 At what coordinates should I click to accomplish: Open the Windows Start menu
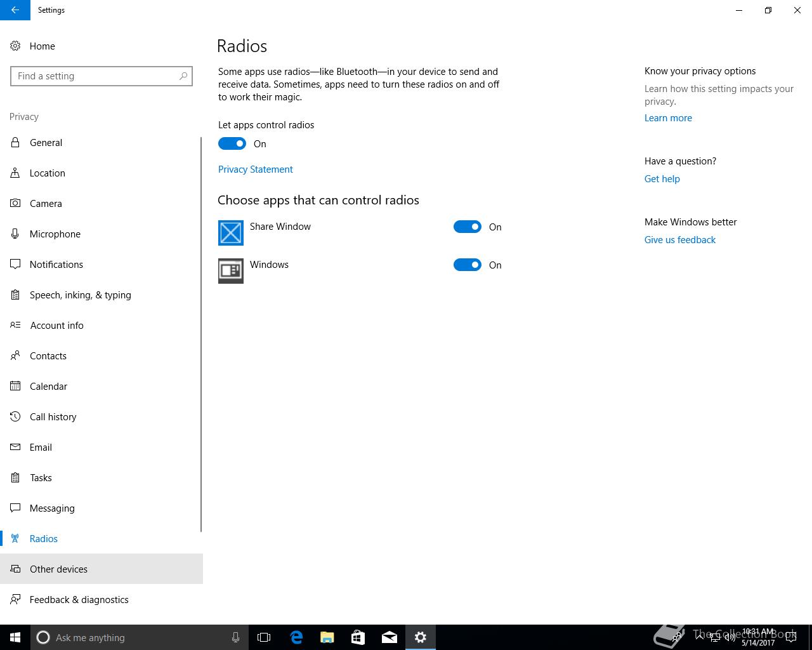click(15, 637)
